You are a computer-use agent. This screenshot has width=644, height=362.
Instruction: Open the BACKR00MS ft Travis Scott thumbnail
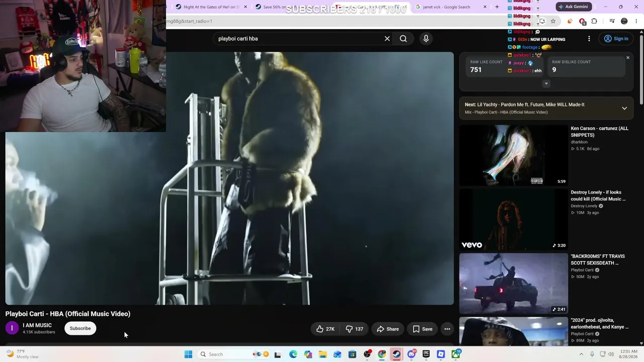(513, 284)
